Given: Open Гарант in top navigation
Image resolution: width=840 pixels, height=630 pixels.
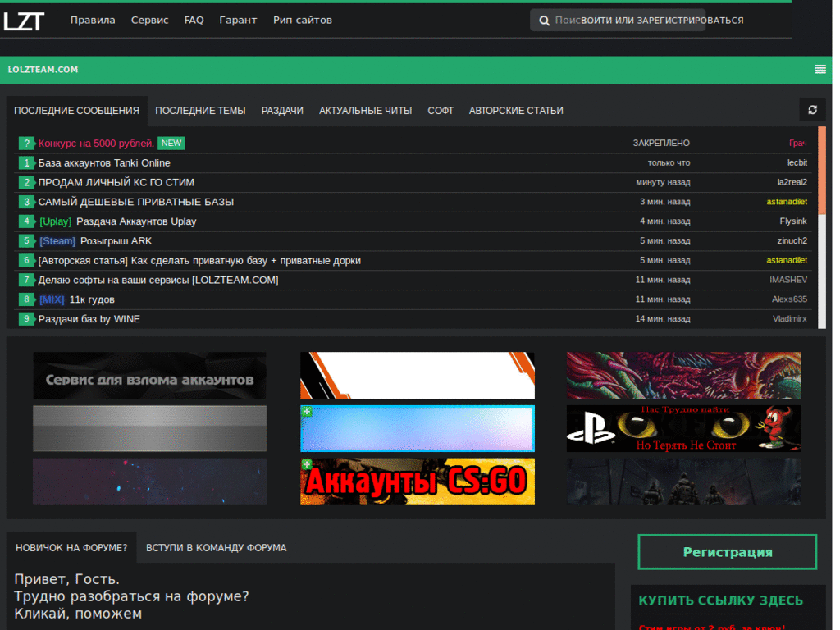Looking at the screenshot, I should tap(239, 21).
